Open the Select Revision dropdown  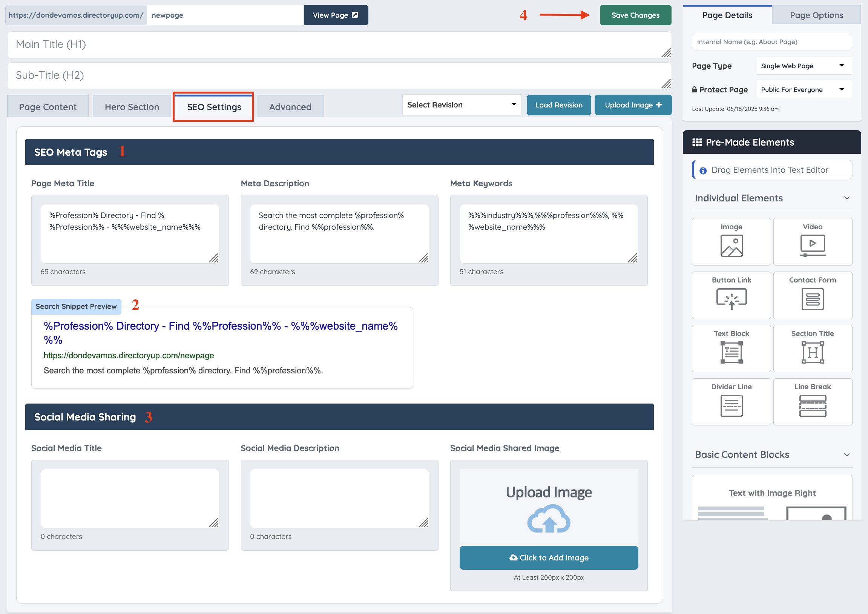click(x=461, y=105)
